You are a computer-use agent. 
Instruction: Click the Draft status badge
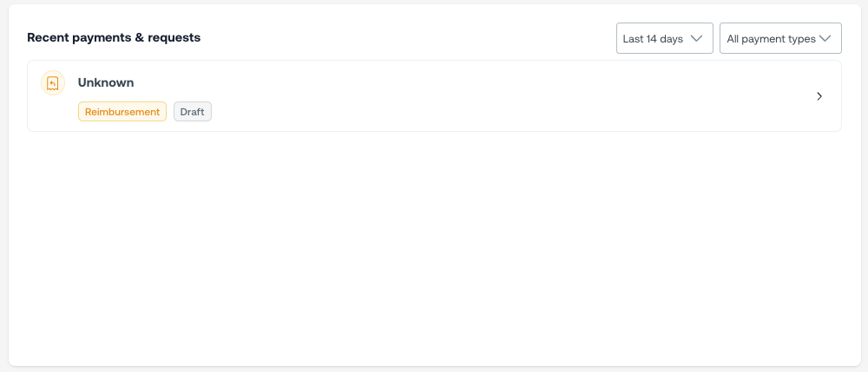[x=193, y=112]
